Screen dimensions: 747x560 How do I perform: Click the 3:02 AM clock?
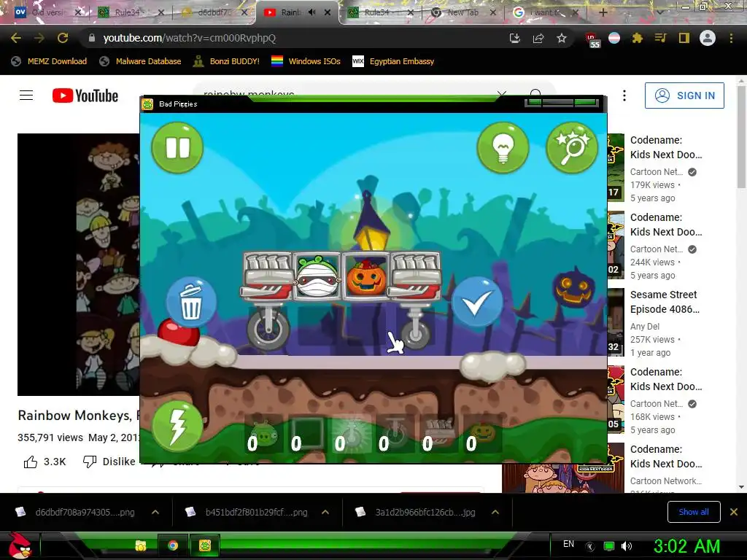pyautogui.click(x=686, y=546)
